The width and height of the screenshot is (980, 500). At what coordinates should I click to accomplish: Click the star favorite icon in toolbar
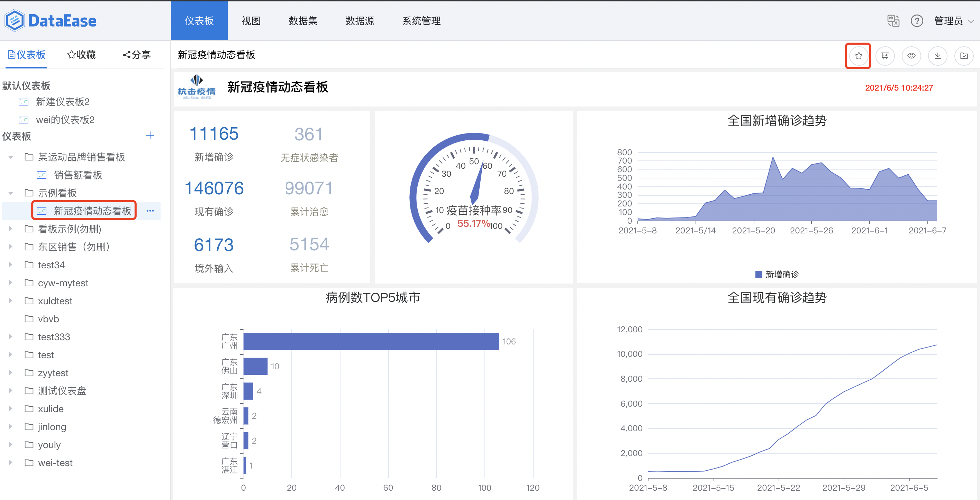point(858,56)
